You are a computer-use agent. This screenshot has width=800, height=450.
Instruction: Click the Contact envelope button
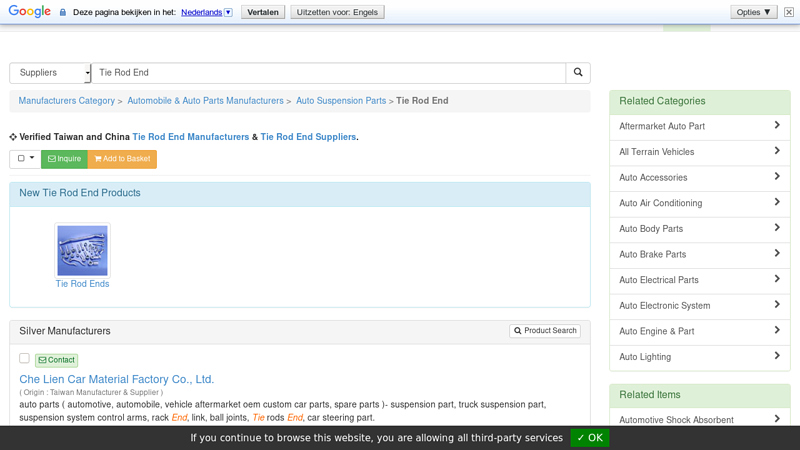(x=56, y=360)
